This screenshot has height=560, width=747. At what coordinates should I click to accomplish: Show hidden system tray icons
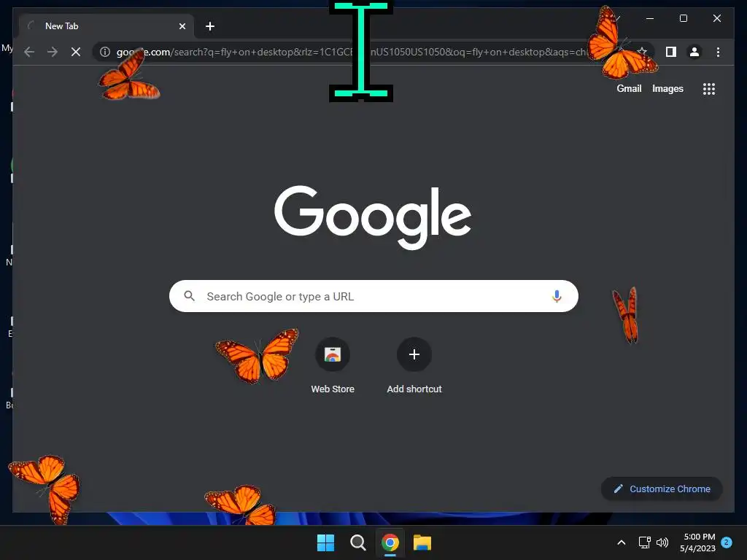click(622, 542)
